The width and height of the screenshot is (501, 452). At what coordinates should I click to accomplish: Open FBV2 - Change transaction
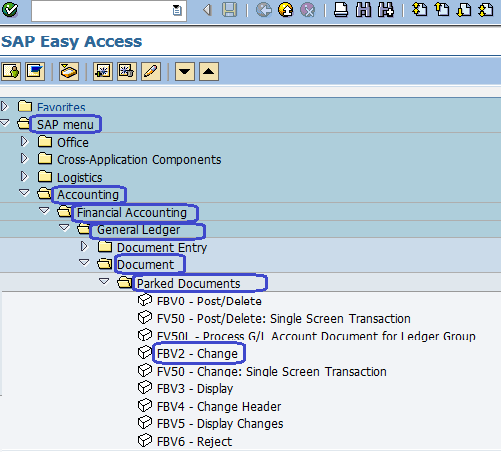point(197,354)
